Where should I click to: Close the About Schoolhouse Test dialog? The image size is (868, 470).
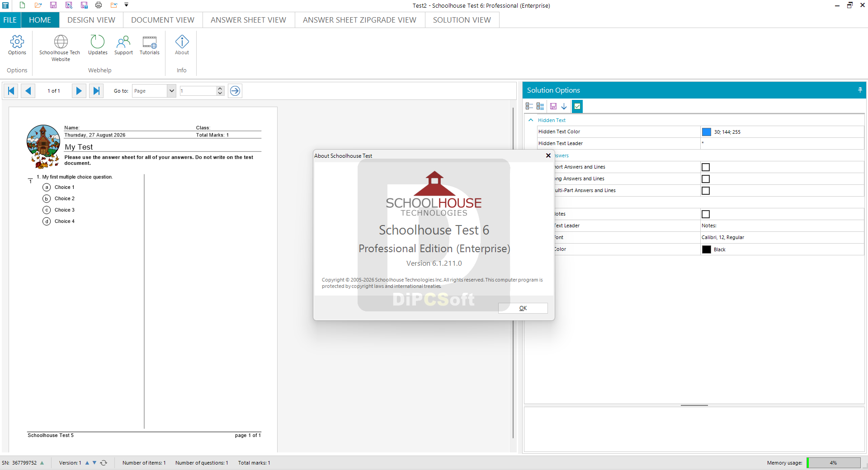click(x=548, y=155)
